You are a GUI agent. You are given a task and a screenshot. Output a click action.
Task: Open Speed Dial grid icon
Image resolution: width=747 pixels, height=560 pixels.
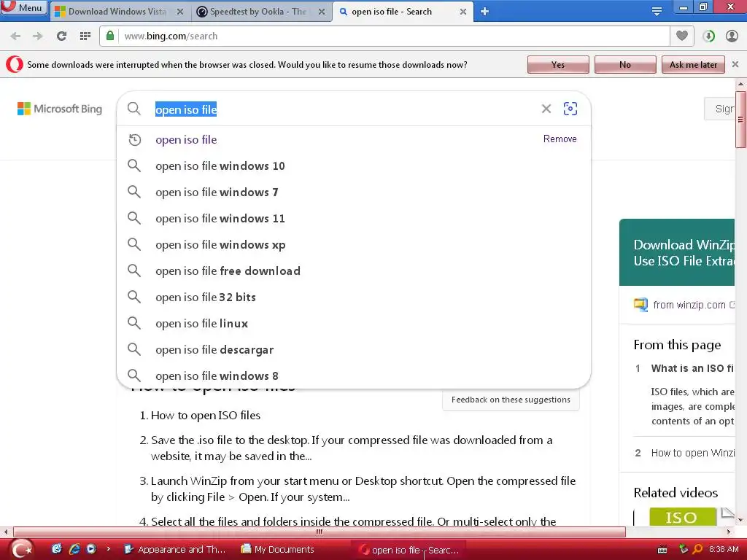coord(85,36)
